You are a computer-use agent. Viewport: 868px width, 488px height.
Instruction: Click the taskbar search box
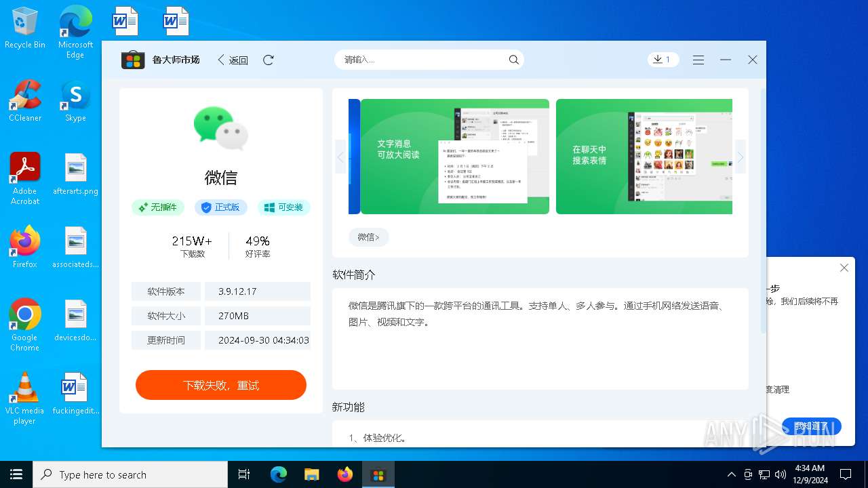(x=130, y=474)
